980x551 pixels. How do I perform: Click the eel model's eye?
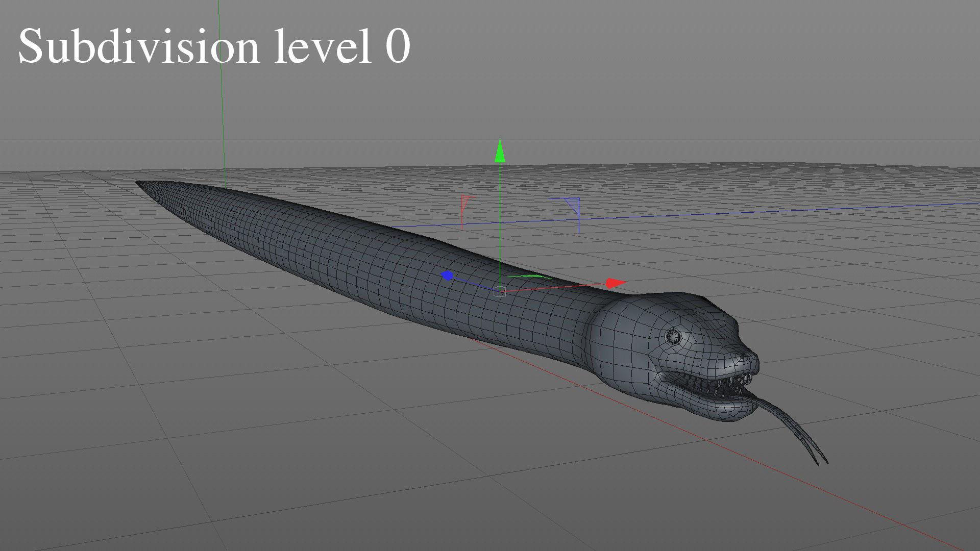pyautogui.click(x=673, y=336)
